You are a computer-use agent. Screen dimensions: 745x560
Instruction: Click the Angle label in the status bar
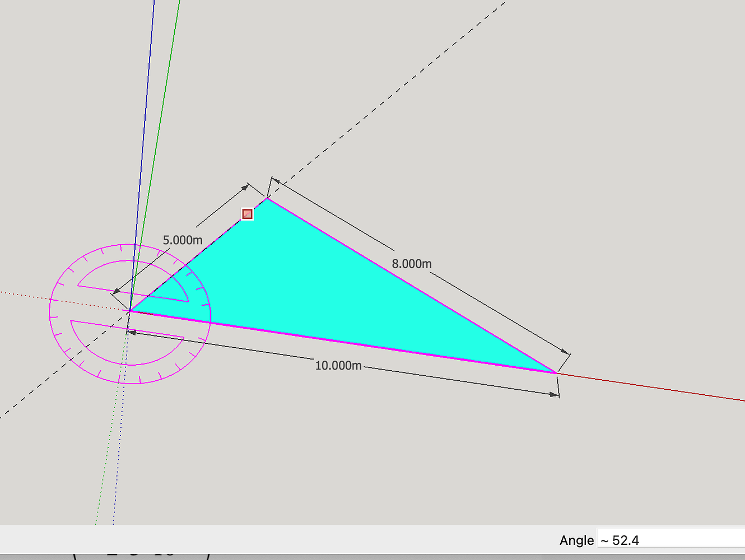576,540
